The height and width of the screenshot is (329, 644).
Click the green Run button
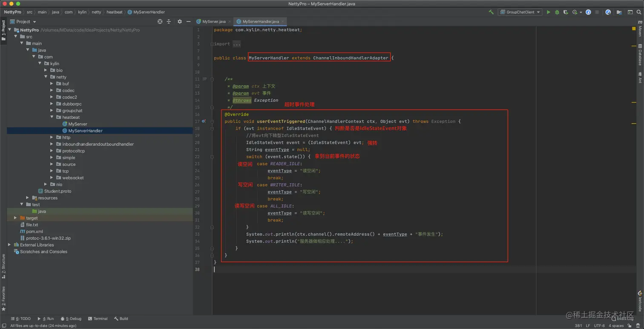coord(548,12)
